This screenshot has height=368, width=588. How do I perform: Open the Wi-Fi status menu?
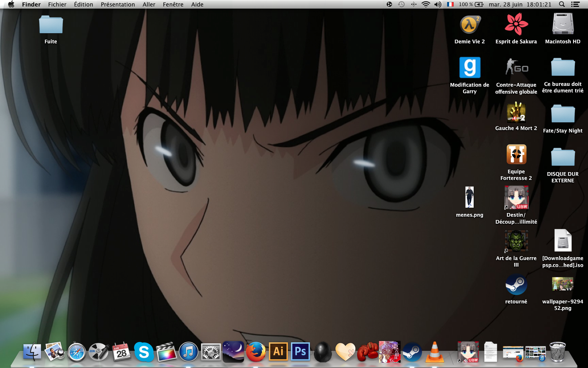(x=425, y=4)
